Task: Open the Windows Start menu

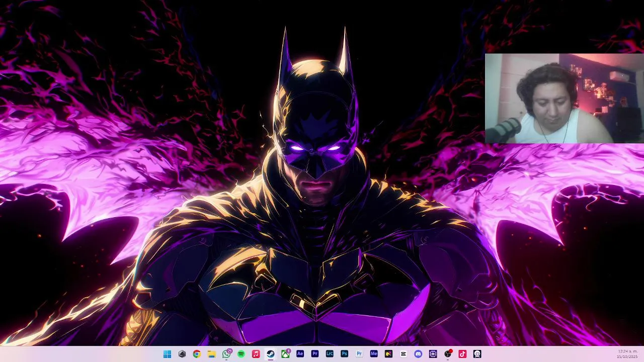Action: coord(167,354)
